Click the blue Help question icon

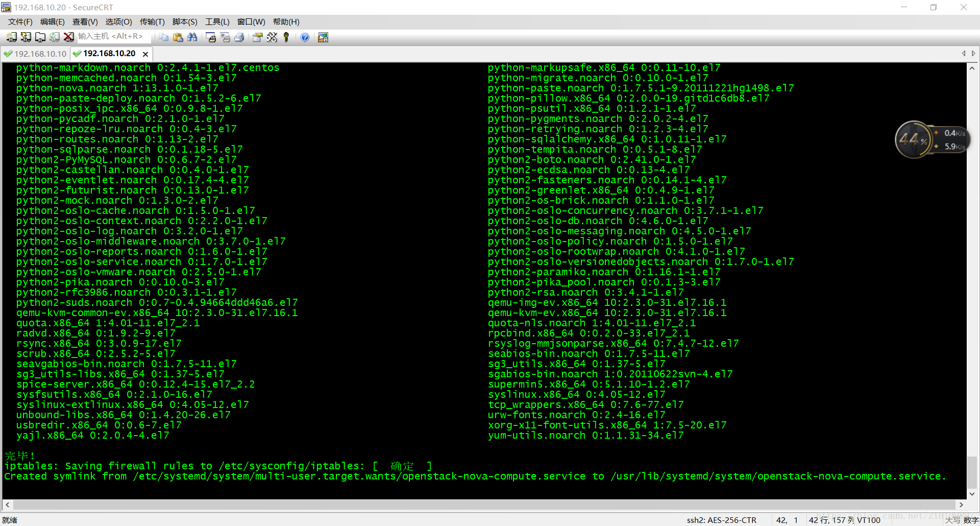(x=305, y=37)
